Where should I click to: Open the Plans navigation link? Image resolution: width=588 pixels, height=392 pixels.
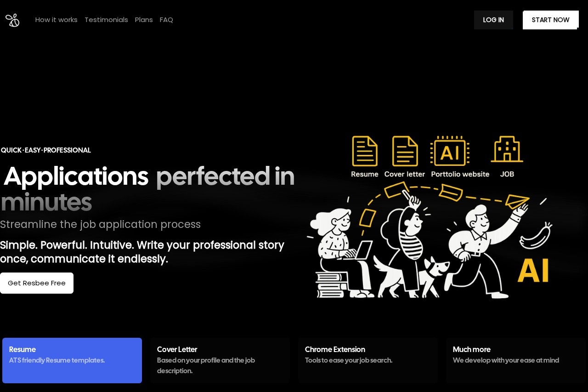click(x=144, y=20)
